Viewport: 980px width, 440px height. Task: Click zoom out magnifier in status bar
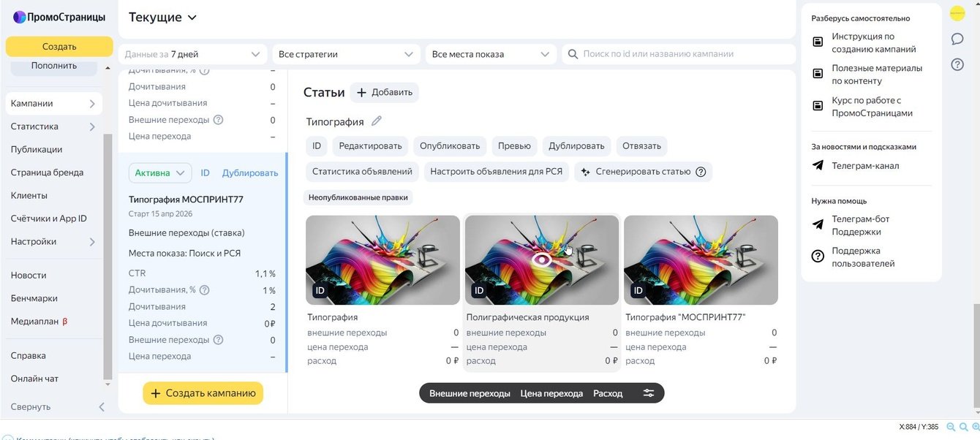click(951, 427)
